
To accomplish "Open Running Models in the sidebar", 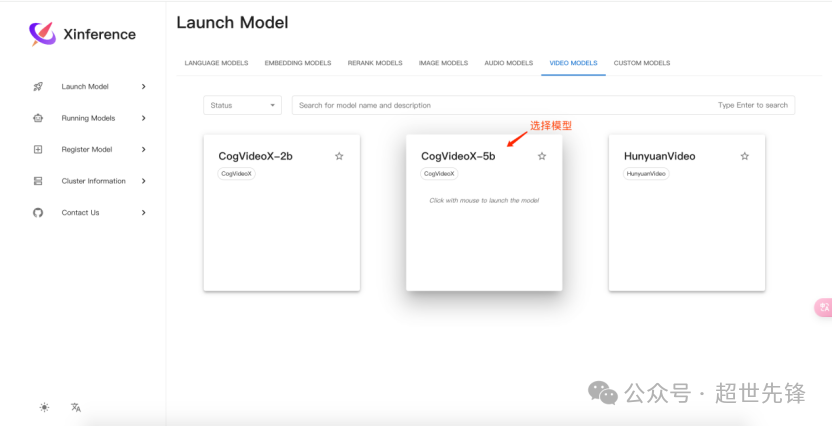I will click(x=89, y=118).
